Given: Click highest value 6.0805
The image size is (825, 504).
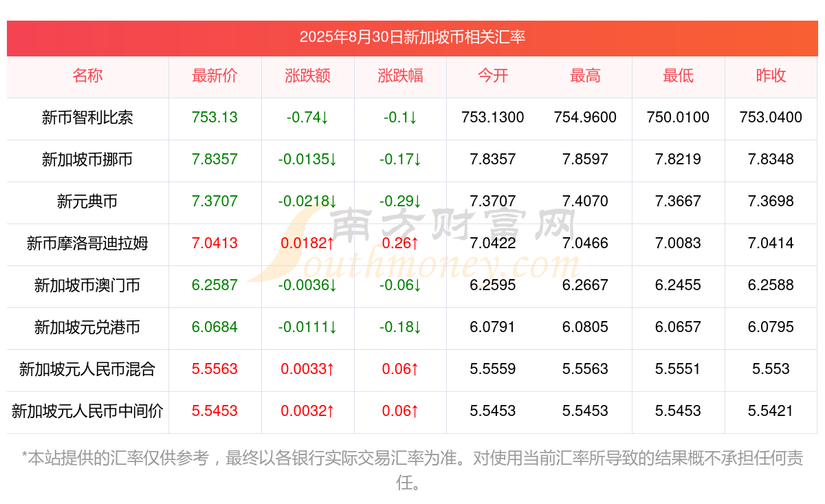Looking at the screenshot, I should click(x=585, y=327).
